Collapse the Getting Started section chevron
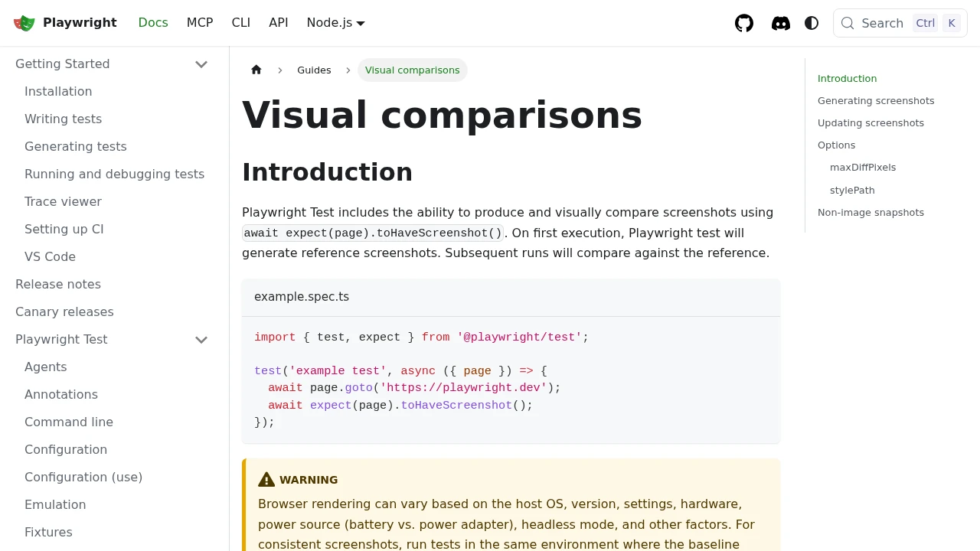Image resolution: width=980 pixels, height=551 pixels. (x=201, y=64)
